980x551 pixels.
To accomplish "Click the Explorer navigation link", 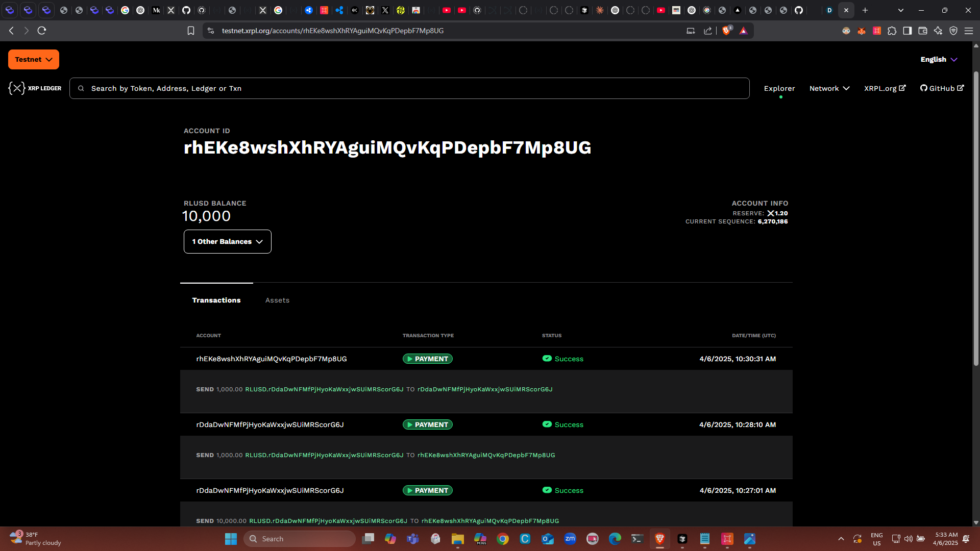I will (x=779, y=88).
